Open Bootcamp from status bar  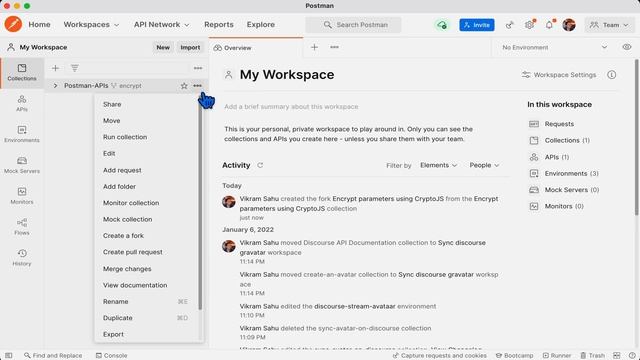[x=514, y=356]
